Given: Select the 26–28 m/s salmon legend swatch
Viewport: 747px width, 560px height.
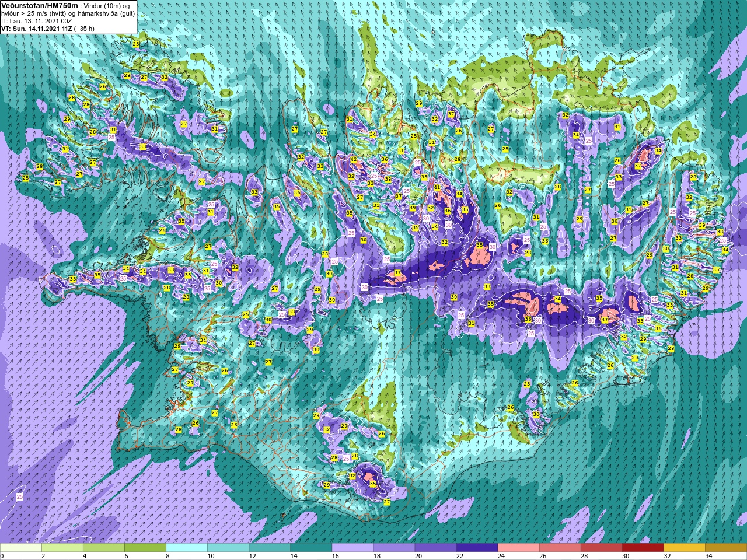Looking at the screenshot, I should tap(560, 548).
